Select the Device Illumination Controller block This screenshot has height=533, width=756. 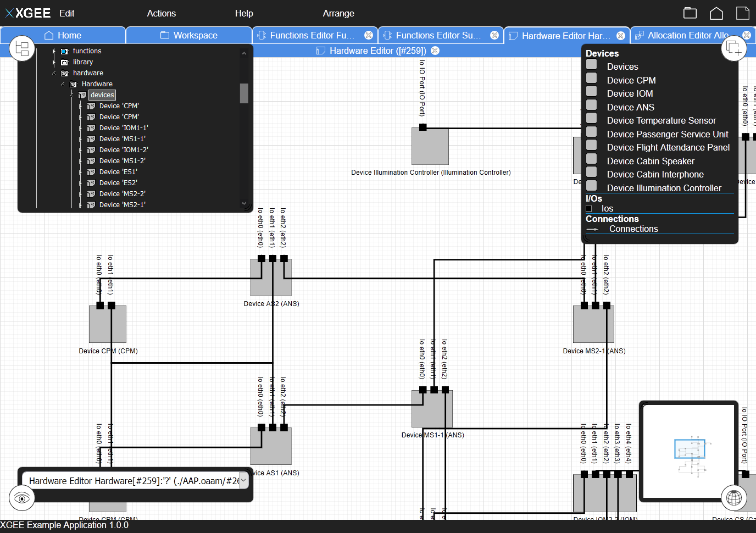[430, 146]
